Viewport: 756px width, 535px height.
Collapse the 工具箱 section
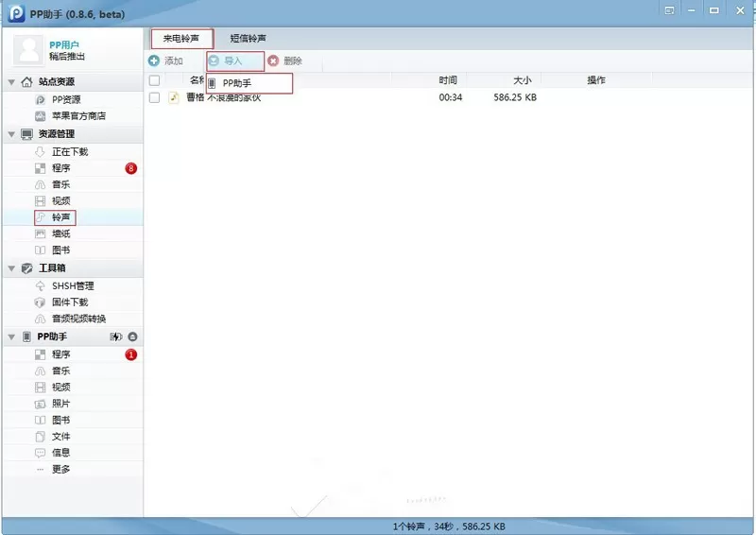click(11, 268)
